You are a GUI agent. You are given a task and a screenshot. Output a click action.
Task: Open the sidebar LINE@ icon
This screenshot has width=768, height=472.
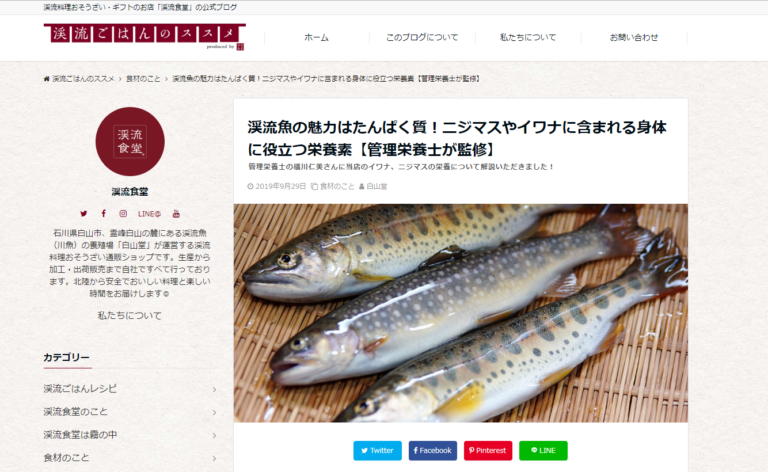click(149, 214)
